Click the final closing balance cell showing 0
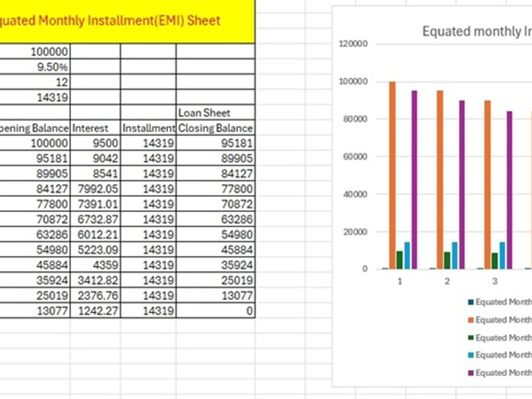532x399 pixels. click(x=215, y=311)
